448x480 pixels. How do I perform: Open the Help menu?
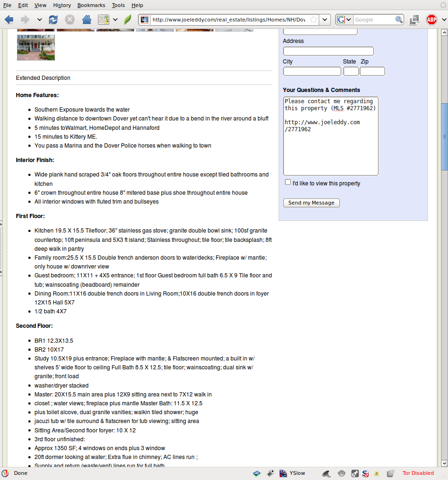(137, 5)
